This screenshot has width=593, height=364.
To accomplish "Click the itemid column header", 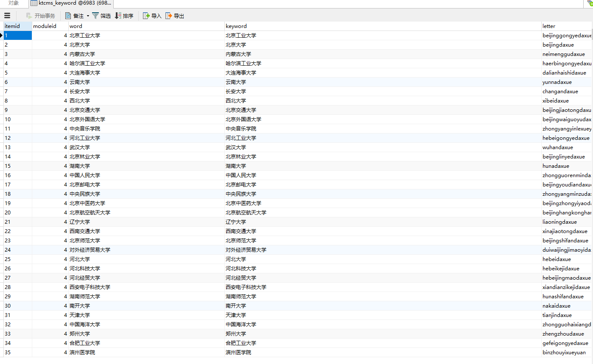I will coord(18,26).
